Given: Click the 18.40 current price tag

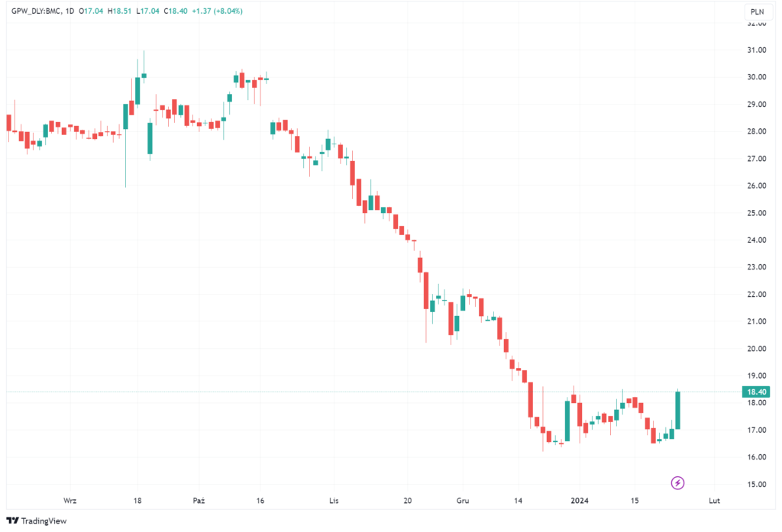Looking at the screenshot, I should 755,392.
